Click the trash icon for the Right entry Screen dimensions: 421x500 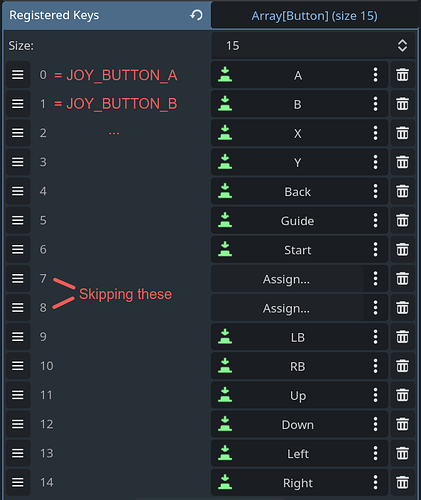402,482
